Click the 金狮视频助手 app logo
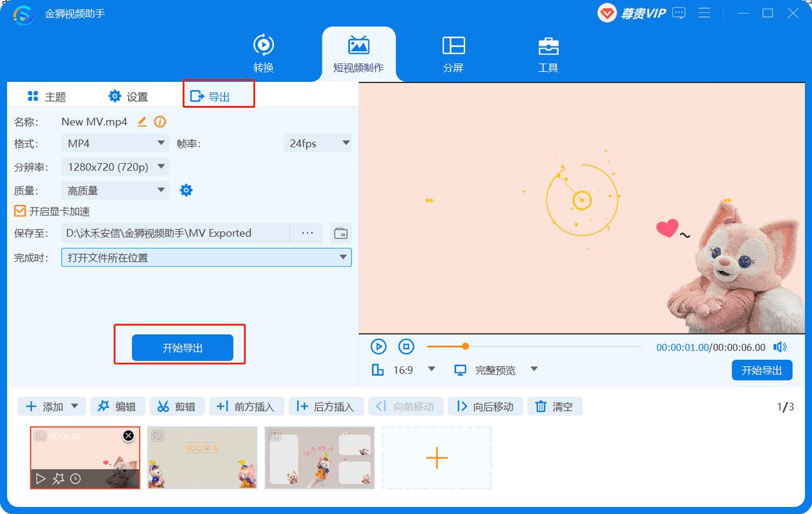This screenshot has width=812, height=514. 23,14
